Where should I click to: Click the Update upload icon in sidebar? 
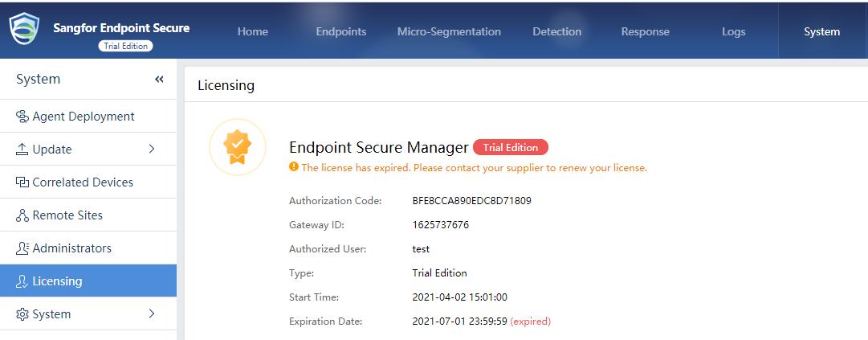click(x=22, y=150)
